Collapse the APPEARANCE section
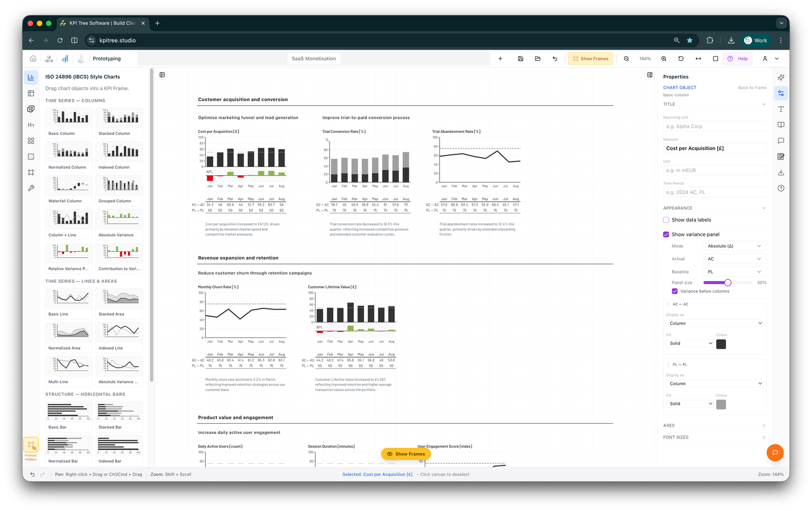The height and width of the screenshot is (511, 812). pos(715,208)
